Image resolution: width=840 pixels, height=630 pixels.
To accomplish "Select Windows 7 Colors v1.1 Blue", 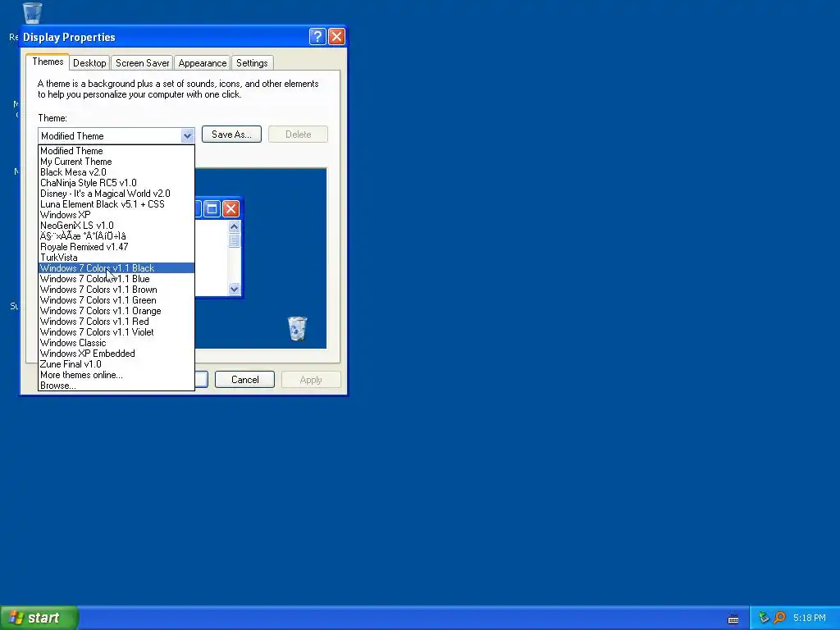I will click(116, 279).
